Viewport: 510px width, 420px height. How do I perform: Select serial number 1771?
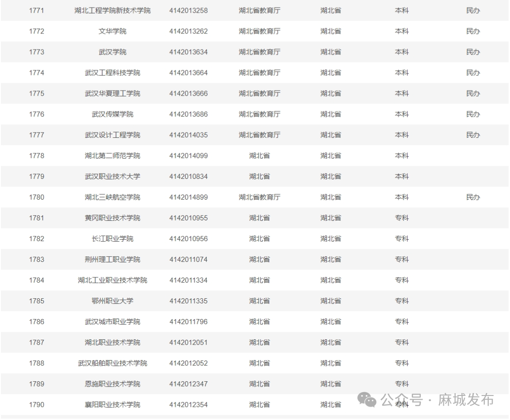tap(36, 10)
